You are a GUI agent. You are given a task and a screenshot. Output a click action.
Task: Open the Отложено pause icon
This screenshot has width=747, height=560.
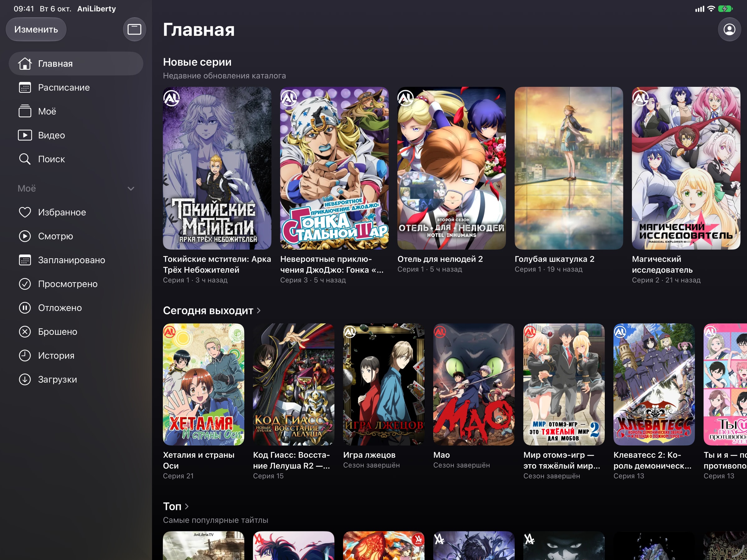point(25,307)
